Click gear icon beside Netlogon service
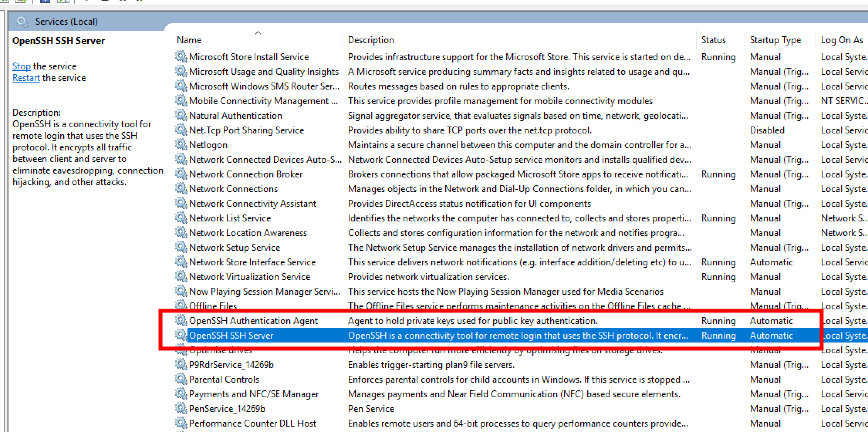This screenshot has width=868, height=432. click(x=181, y=144)
